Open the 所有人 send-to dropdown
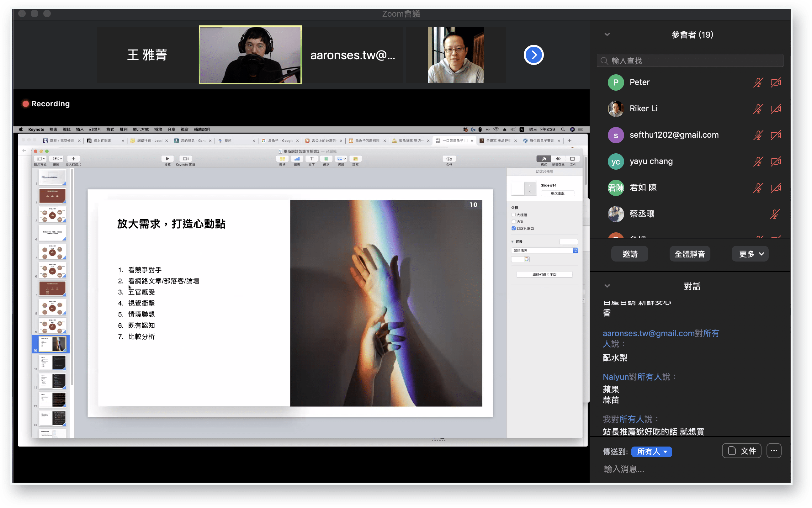Screen dimensions: 812x508 tap(651, 452)
